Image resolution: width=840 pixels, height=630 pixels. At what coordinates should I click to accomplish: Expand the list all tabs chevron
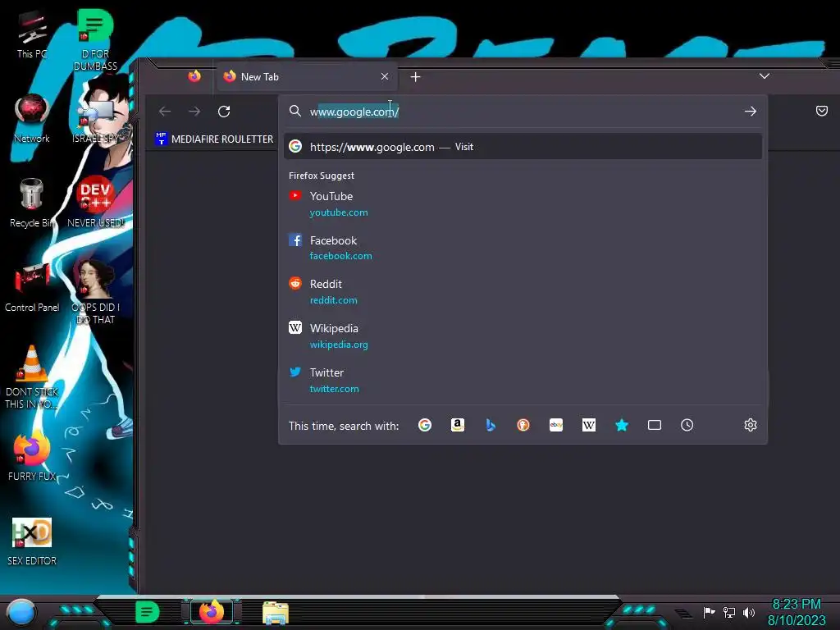765,76
